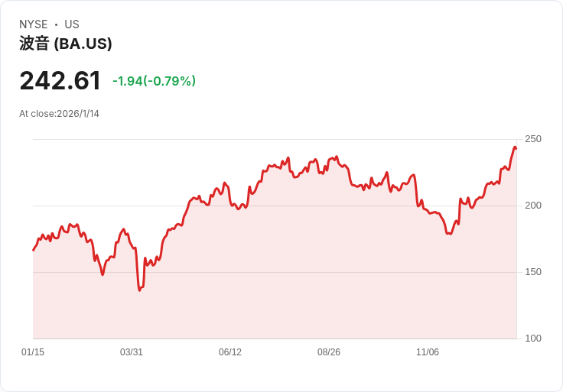
Task: Select the 08/26 date on the x-axis
Action: tap(329, 352)
